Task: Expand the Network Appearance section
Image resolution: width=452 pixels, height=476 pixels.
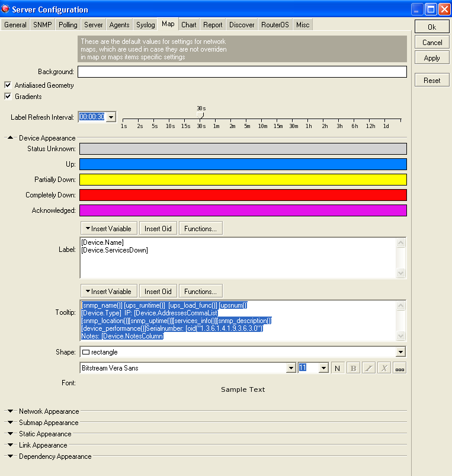Action: [11, 411]
